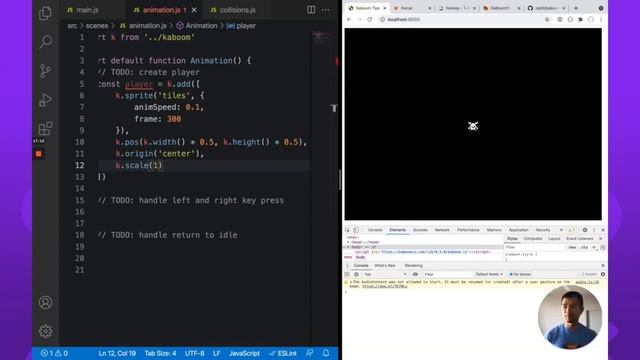Toggle the DevTools device toolbar
This screenshot has width=640, height=360.
click(356, 230)
